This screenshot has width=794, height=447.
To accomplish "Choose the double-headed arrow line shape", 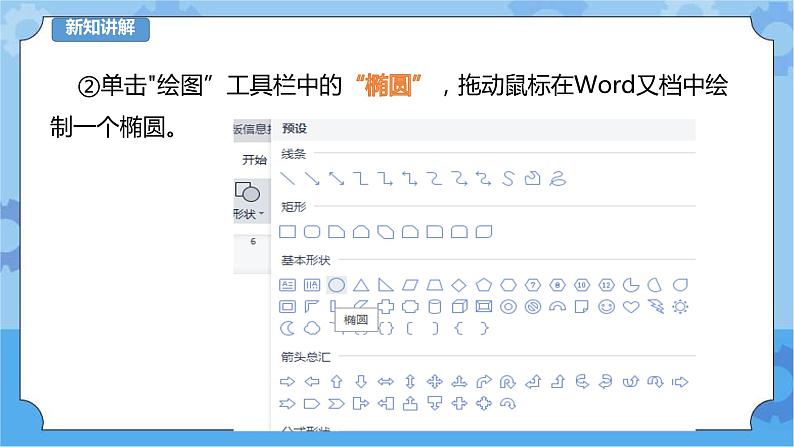I will pyautogui.click(x=336, y=178).
